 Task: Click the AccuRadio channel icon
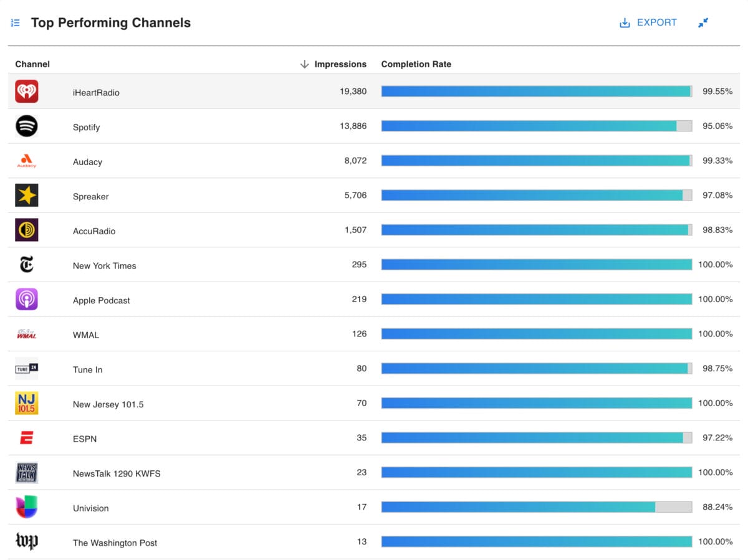tap(27, 230)
